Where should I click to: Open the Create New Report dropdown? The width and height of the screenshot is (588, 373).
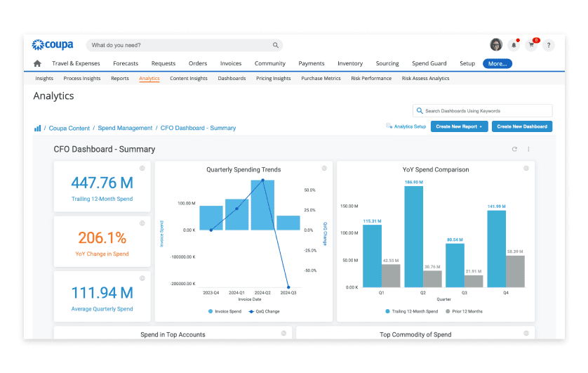[x=460, y=126]
